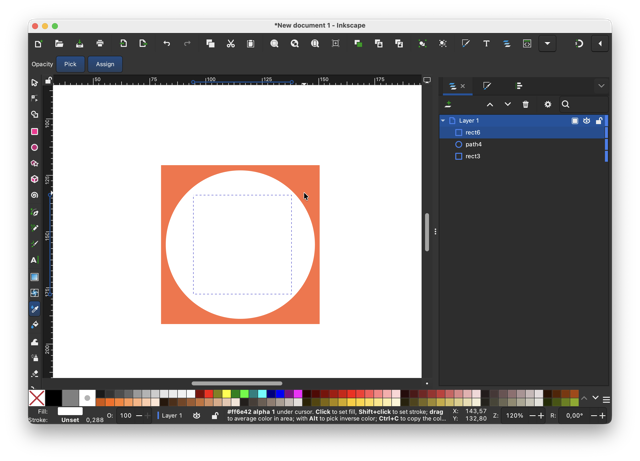
Task: Select the Paint Bucket tool
Action: pos(35,325)
